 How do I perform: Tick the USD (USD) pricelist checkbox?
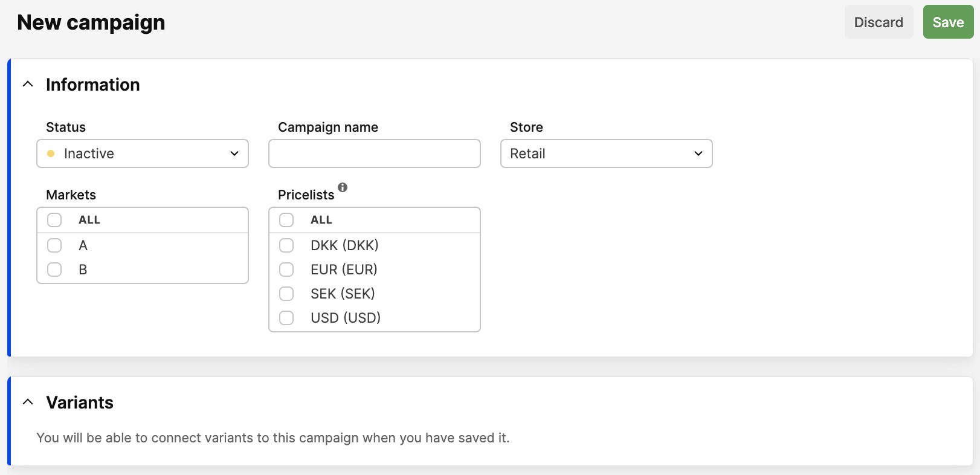(x=286, y=318)
